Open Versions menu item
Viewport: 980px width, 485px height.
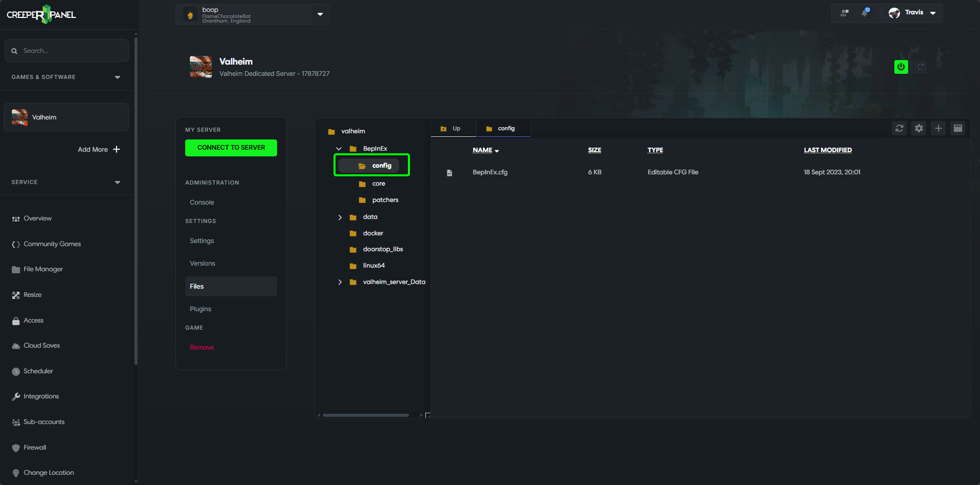click(202, 264)
